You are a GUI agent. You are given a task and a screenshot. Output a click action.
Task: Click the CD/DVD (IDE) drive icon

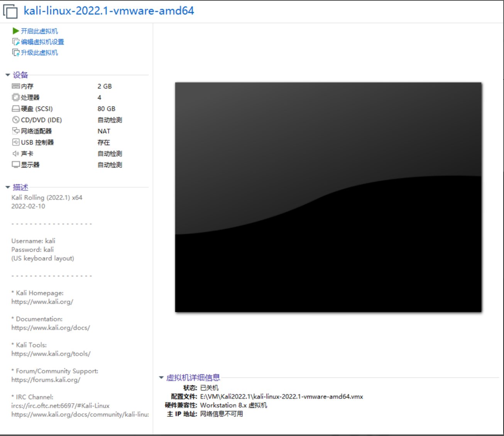(x=15, y=120)
